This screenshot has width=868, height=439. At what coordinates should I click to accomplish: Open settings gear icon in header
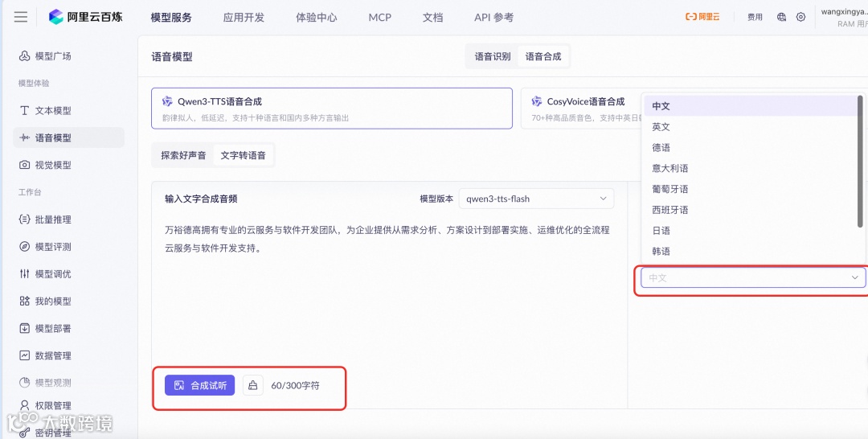tap(801, 17)
